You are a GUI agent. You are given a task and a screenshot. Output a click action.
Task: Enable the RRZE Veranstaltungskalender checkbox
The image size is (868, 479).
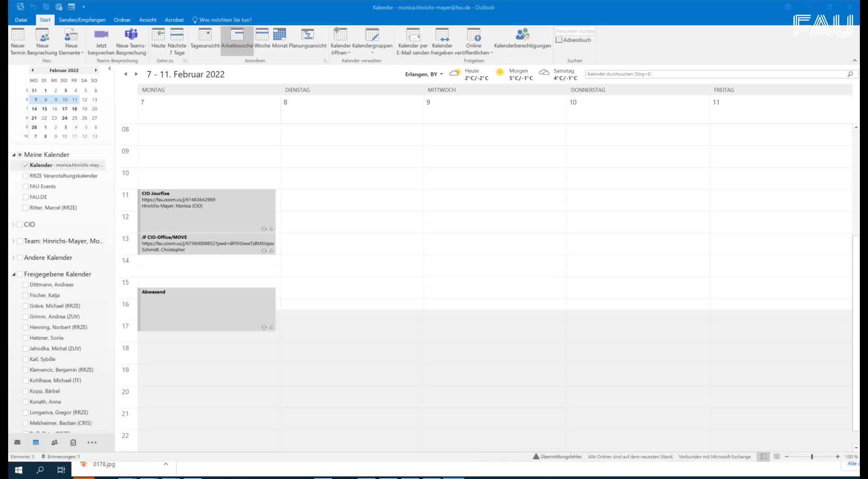click(x=26, y=176)
